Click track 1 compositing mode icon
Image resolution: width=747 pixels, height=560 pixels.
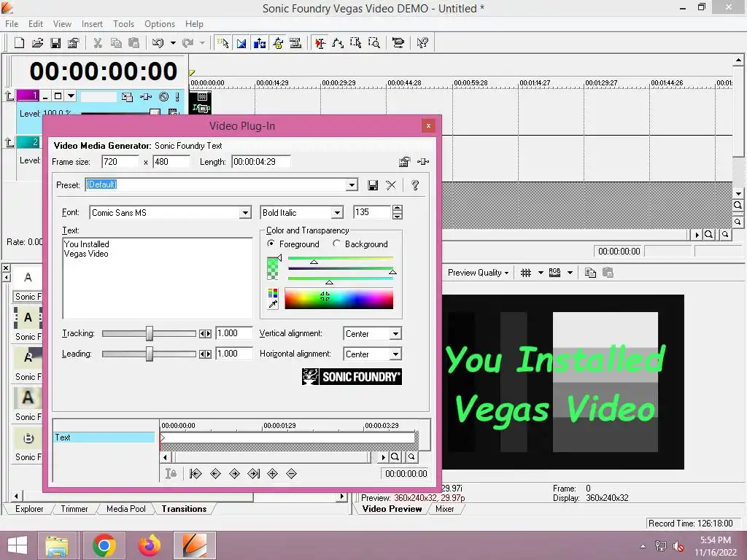point(127,97)
